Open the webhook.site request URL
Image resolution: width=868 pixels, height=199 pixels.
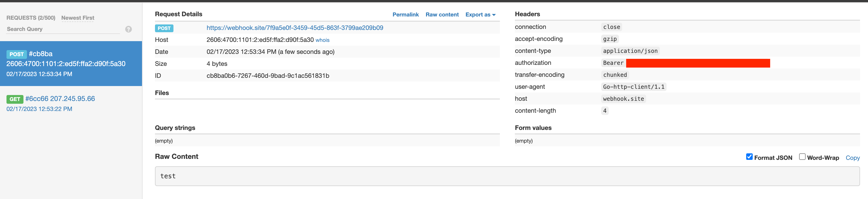tap(294, 28)
